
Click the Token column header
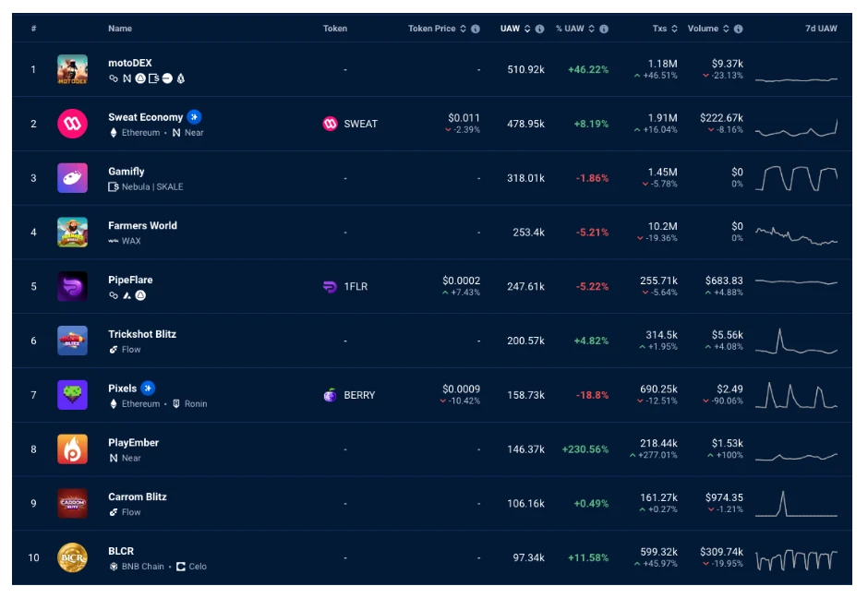[x=335, y=29]
